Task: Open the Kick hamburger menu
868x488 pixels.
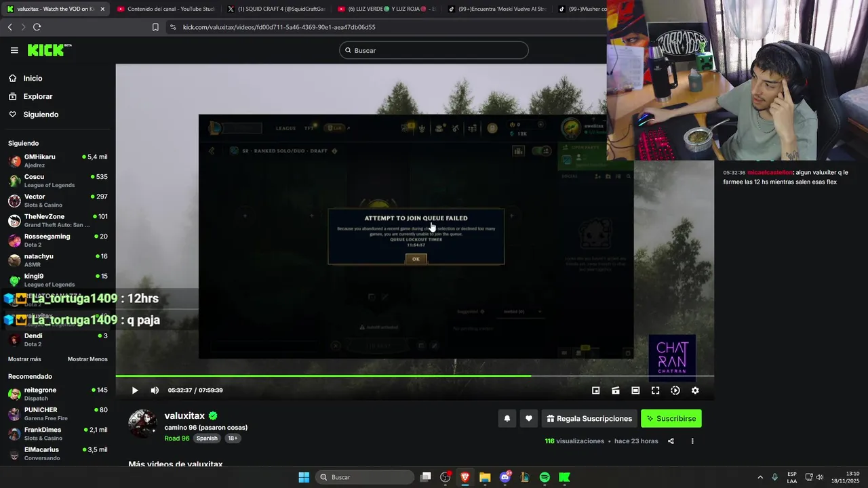Action: point(14,50)
